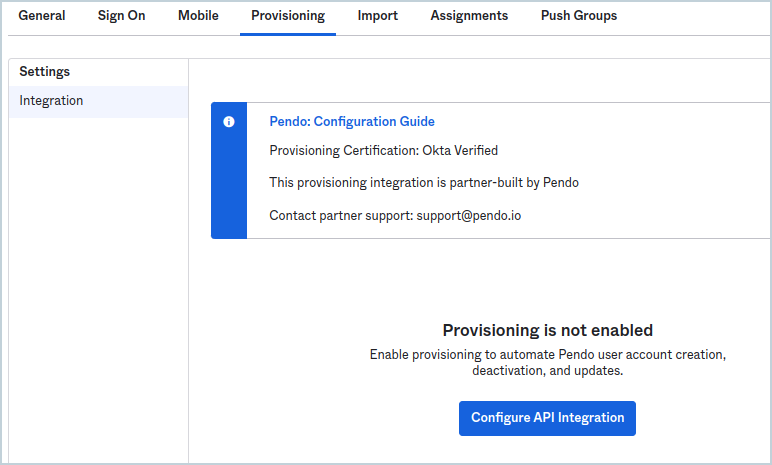Viewport: 772px width, 465px height.
Task: Click the 'Provisioning is not enabled' heading
Action: tap(547, 330)
